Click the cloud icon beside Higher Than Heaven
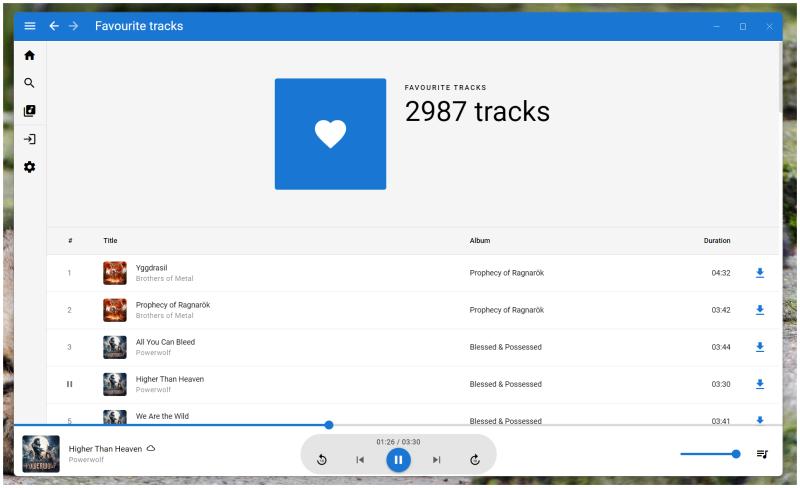The image size is (800, 488). [x=151, y=449]
